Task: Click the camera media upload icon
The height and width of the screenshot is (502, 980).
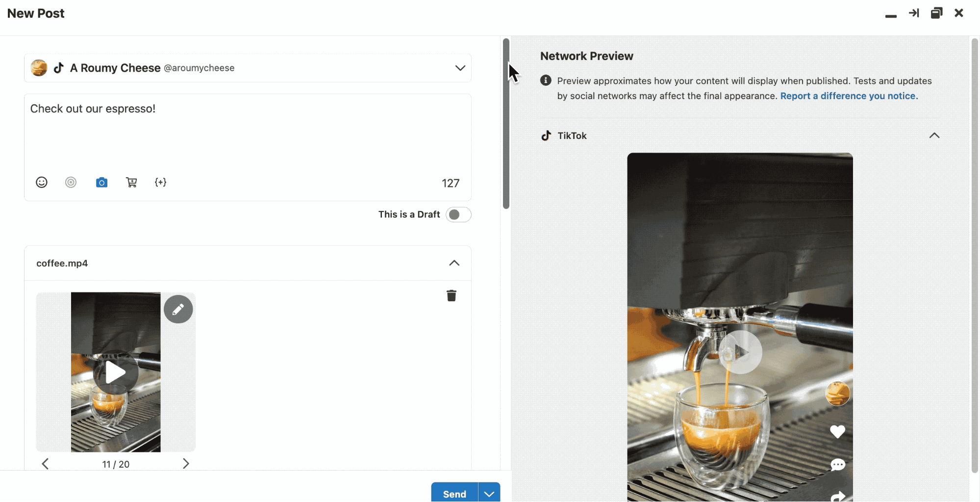Action: pos(101,183)
